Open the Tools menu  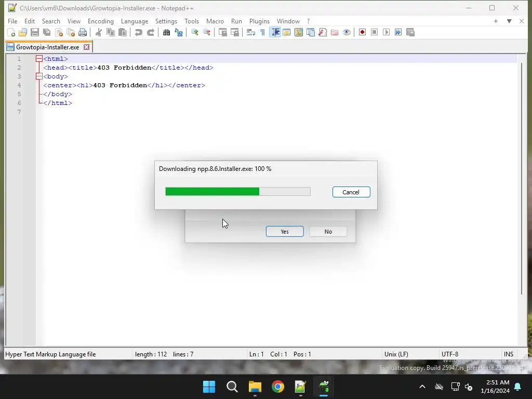click(x=191, y=21)
